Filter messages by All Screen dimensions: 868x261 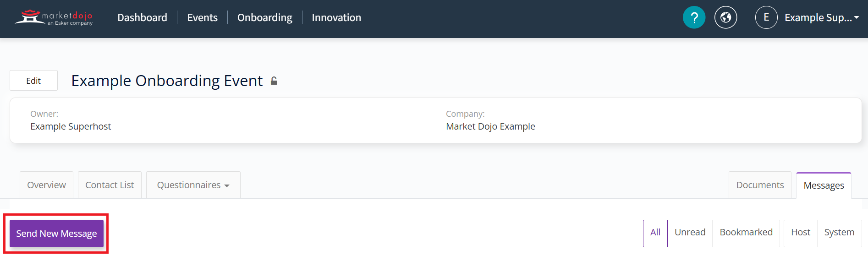tap(655, 233)
